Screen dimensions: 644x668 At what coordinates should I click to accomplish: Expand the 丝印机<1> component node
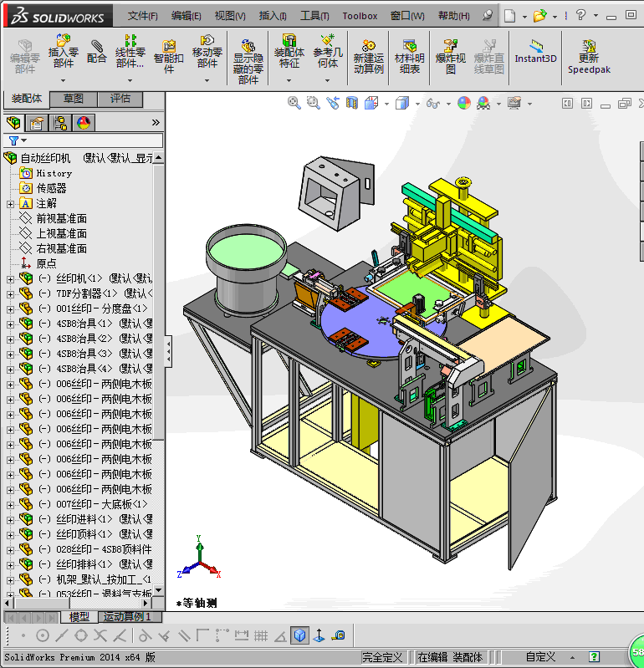click(10, 279)
